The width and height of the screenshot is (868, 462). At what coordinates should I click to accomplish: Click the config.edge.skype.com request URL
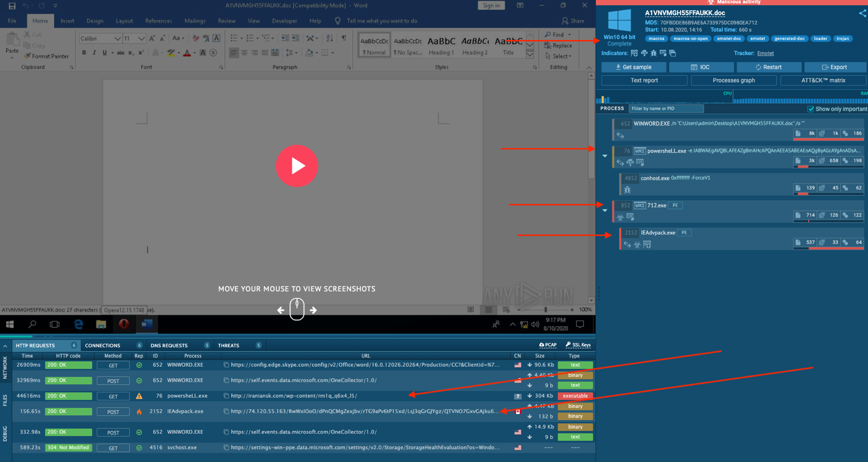(x=365, y=365)
